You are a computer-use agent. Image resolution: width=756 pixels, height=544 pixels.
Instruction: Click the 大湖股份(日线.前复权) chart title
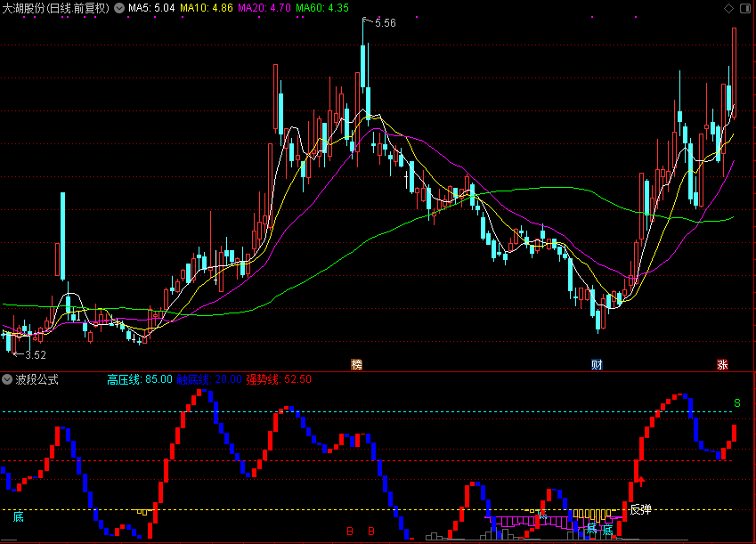(x=56, y=8)
